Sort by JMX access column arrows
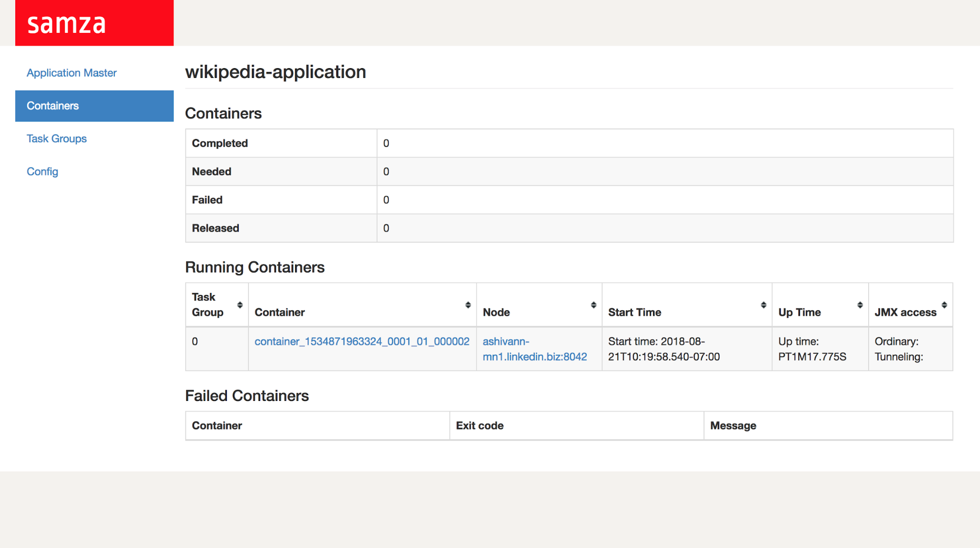980x548 pixels. 944,305
